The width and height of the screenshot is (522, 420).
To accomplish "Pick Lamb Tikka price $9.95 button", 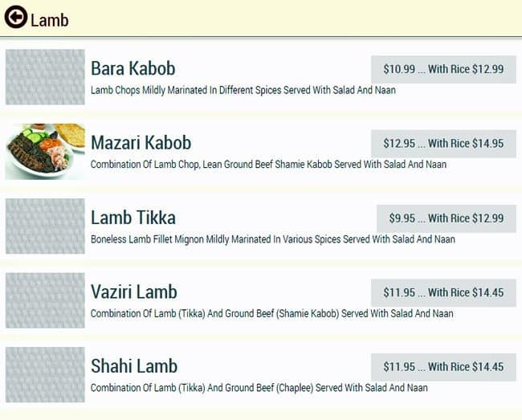I will [x=447, y=218].
